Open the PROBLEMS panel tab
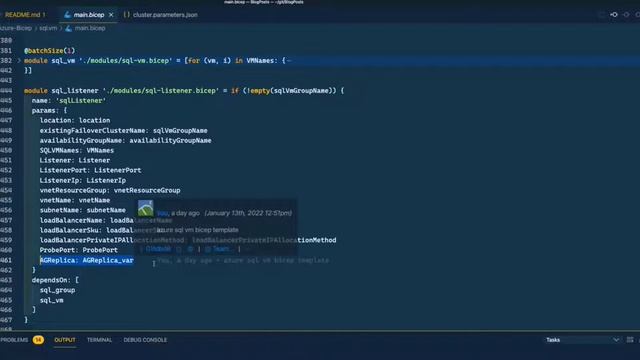This screenshot has height=360, width=640. point(14,340)
